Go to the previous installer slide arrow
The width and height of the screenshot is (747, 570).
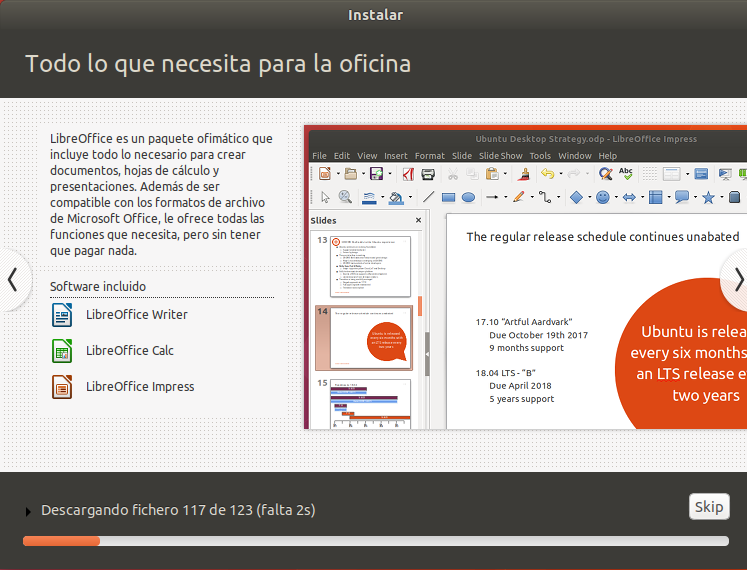(13, 280)
